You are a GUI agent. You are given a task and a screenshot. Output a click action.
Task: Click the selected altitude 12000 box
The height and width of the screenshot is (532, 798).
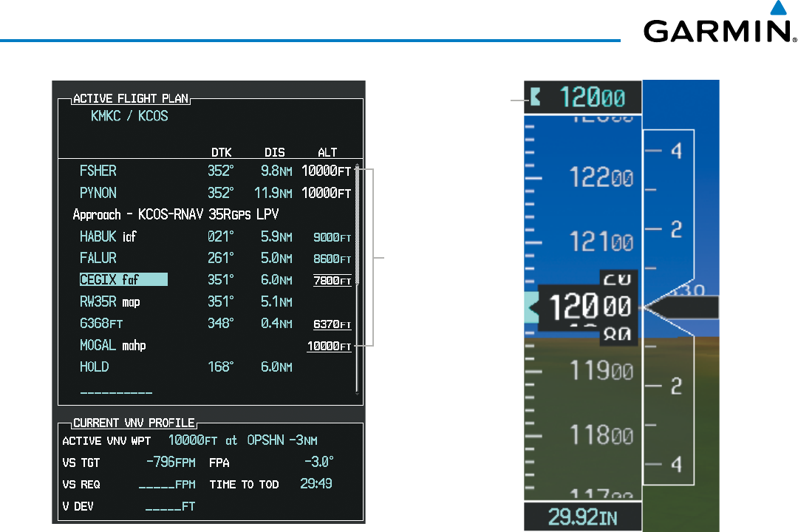point(583,98)
